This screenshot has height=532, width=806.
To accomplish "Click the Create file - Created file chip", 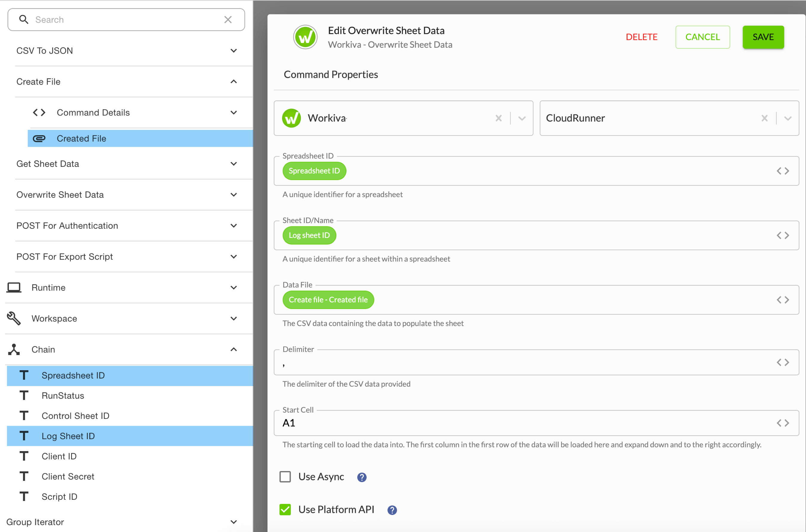I will pos(328,300).
